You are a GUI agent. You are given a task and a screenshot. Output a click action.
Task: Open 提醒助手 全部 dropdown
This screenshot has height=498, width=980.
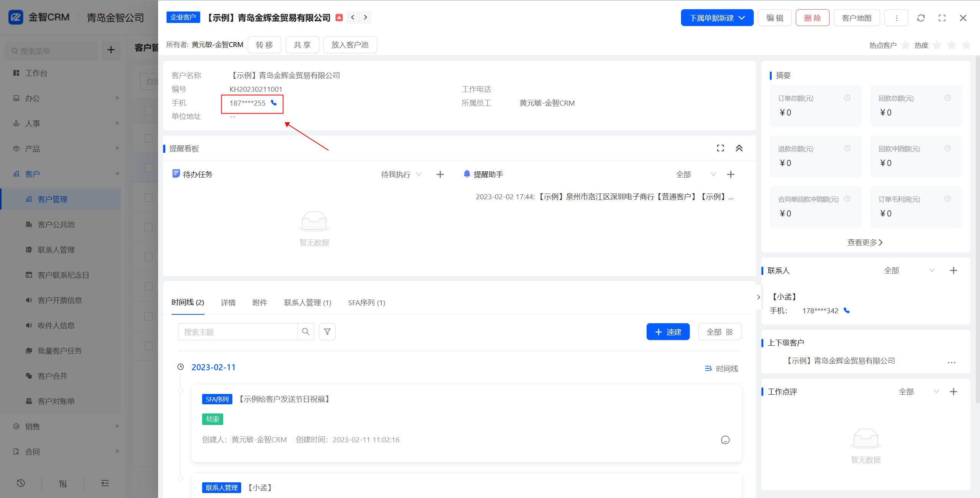point(696,174)
